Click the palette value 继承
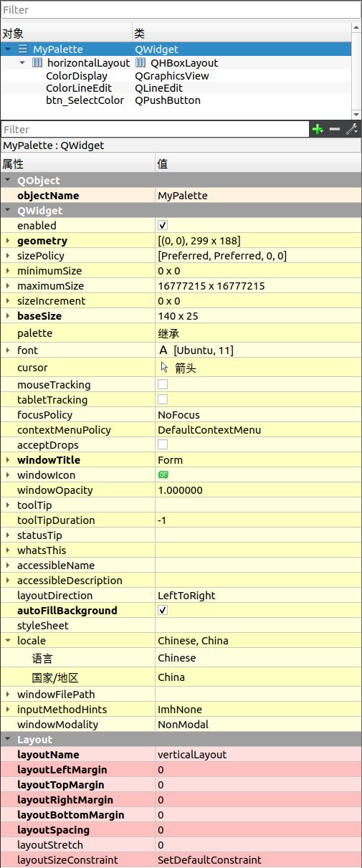Viewport: 362px width, 868px height. [168, 333]
